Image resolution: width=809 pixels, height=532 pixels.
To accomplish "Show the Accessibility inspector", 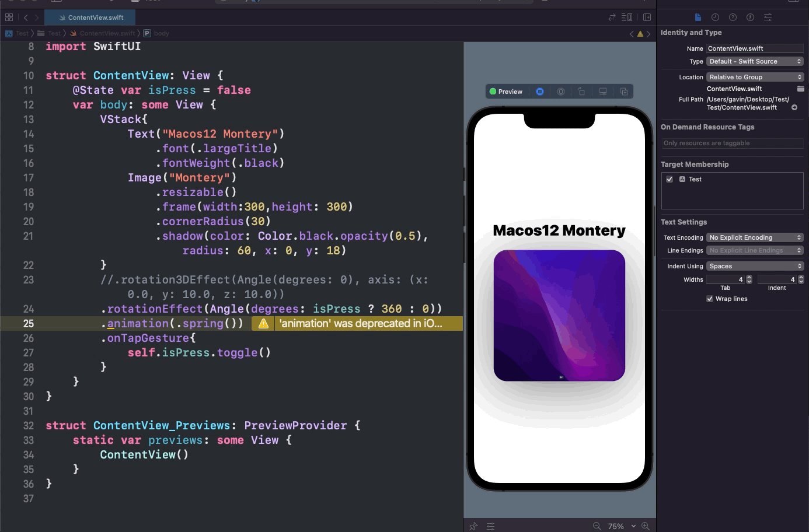I will (x=750, y=17).
